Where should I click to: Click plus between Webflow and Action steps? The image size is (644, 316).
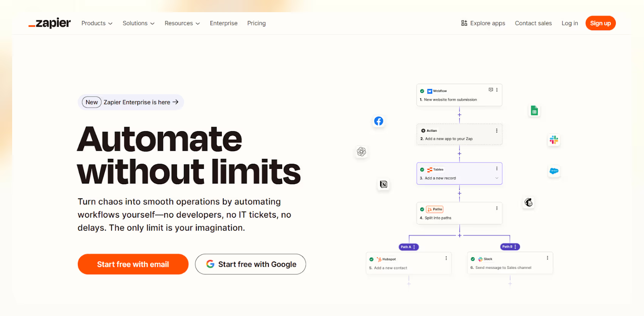459,115
